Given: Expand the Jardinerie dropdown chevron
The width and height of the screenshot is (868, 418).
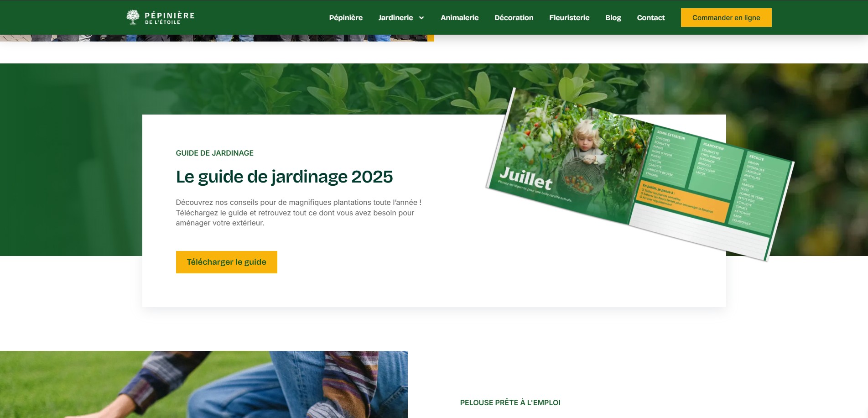Looking at the screenshot, I should point(421,18).
